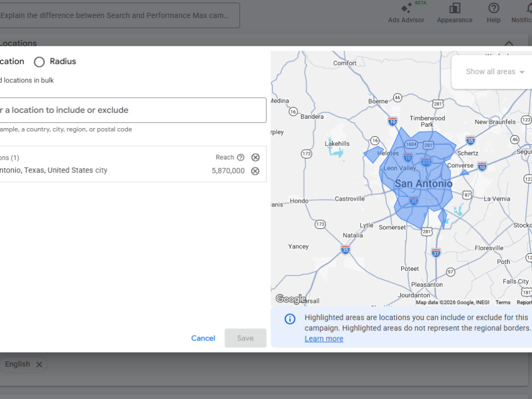This screenshot has height=399, width=532.
Task: Click the Schertz map label
Action: coord(468,153)
